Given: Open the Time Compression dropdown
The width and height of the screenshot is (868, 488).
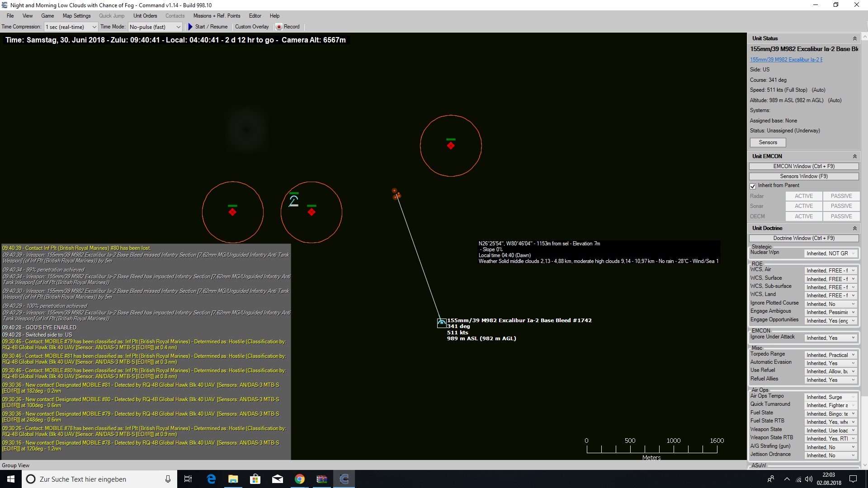Looking at the screenshot, I should (x=71, y=27).
